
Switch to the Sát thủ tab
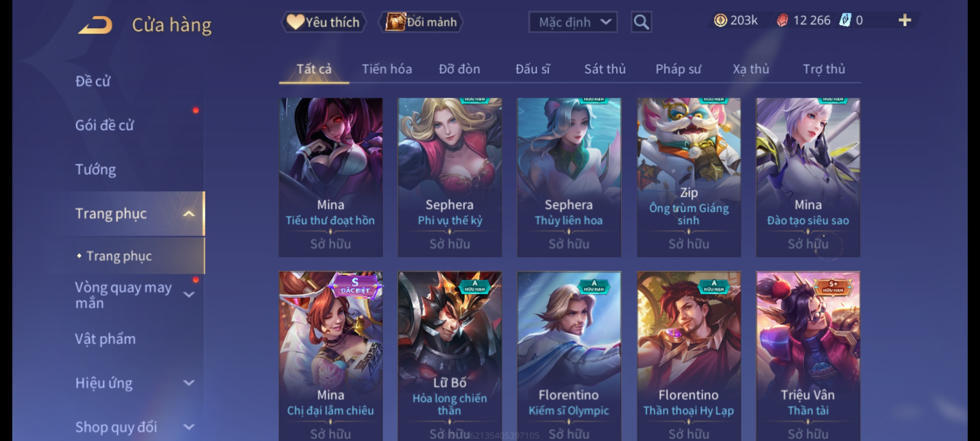pyautogui.click(x=605, y=69)
